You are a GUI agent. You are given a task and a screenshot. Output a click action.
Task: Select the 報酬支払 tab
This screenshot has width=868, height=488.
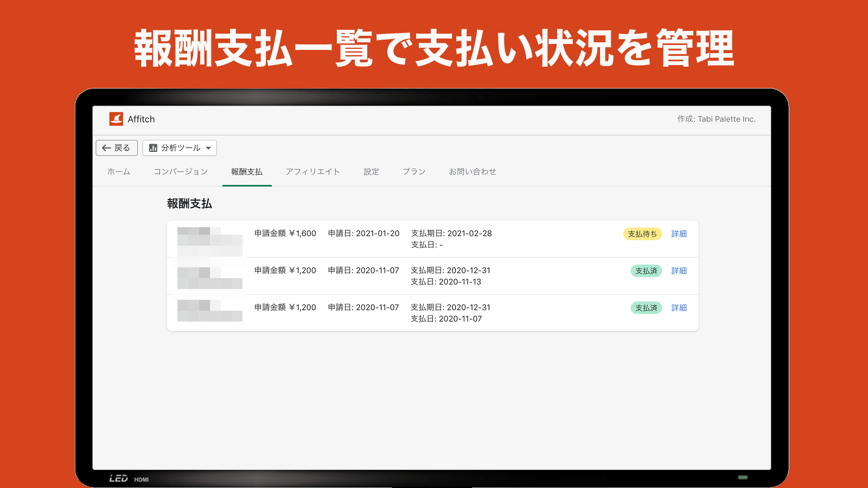(x=247, y=171)
